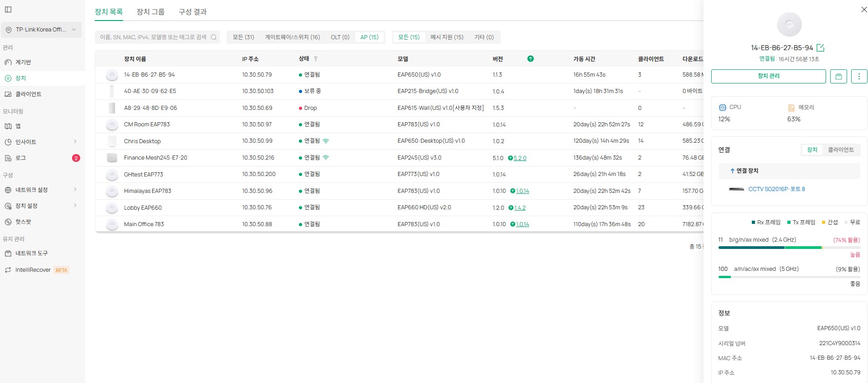
Task: Switch to the 장치 그룹 tab
Action: pos(150,12)
